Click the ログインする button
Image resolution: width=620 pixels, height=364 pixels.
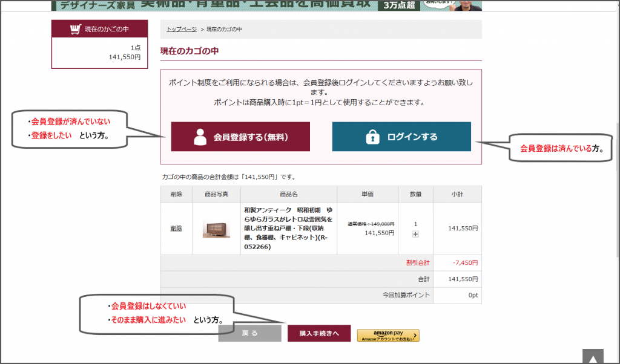[x=401, y=137]
